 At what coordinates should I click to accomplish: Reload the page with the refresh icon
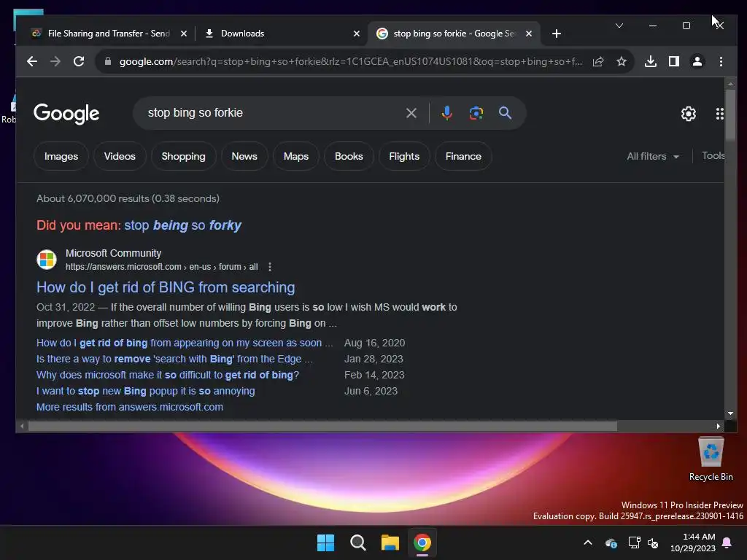79,61
